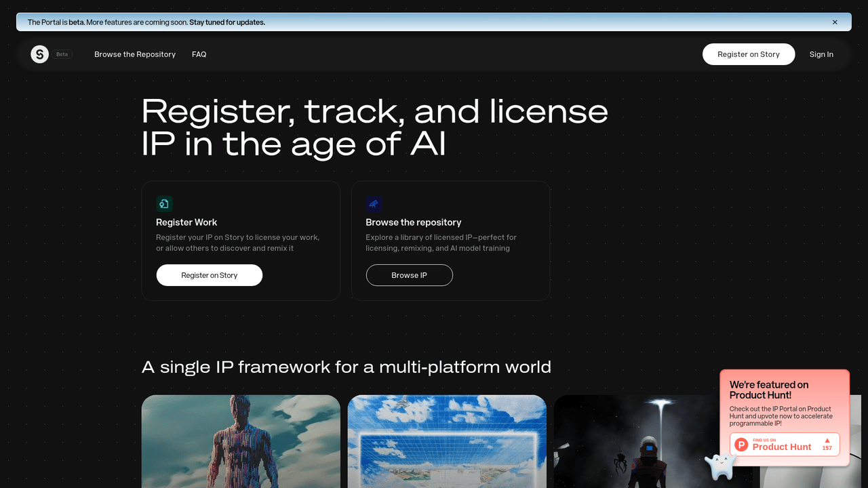This screenshot has height=488, width=868.
Task: Click the Story logo icon
Action: click(x=40, y=54)
